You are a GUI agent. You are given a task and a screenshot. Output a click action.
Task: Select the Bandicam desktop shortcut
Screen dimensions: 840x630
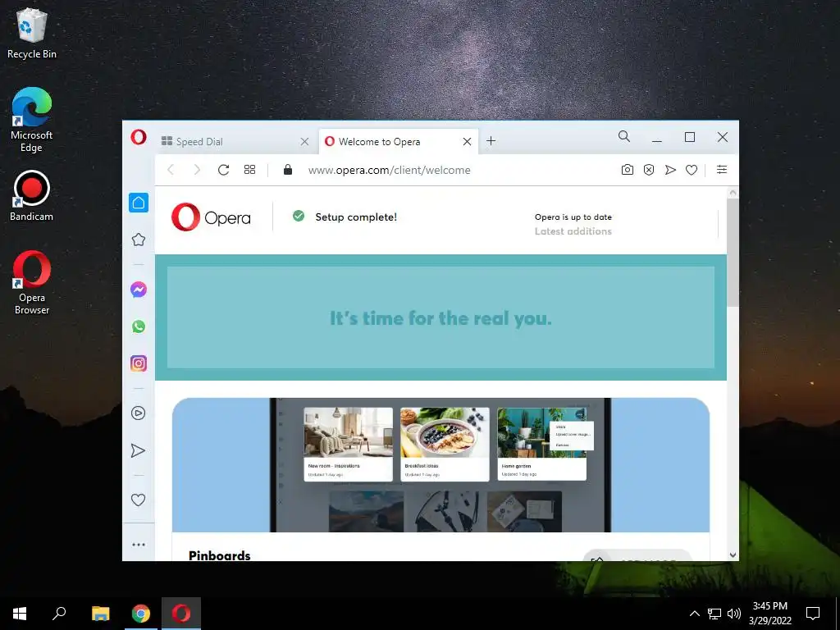[x=32, y=196]
